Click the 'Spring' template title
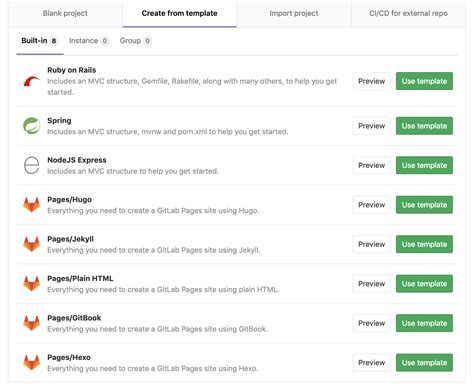Screen dimensions: 474x391 59,121
